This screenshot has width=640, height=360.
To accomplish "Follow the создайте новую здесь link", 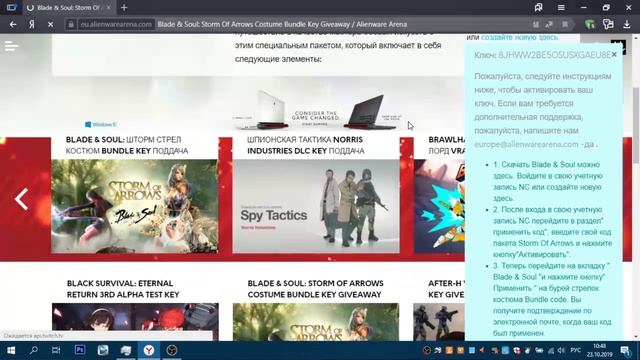I will 519,37.
